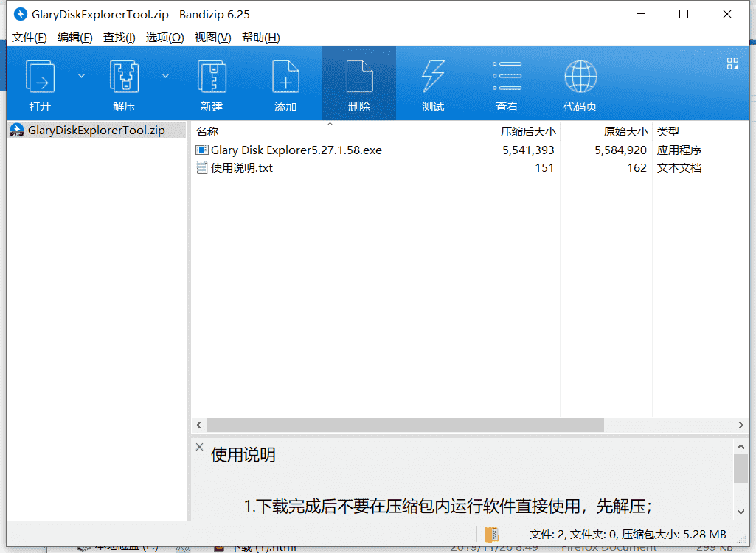Select the Glary Disk Explorer5.27.1.58.exe file
Image resolution: width=756 pixels, height=553 pixels.
click(296, 150)
